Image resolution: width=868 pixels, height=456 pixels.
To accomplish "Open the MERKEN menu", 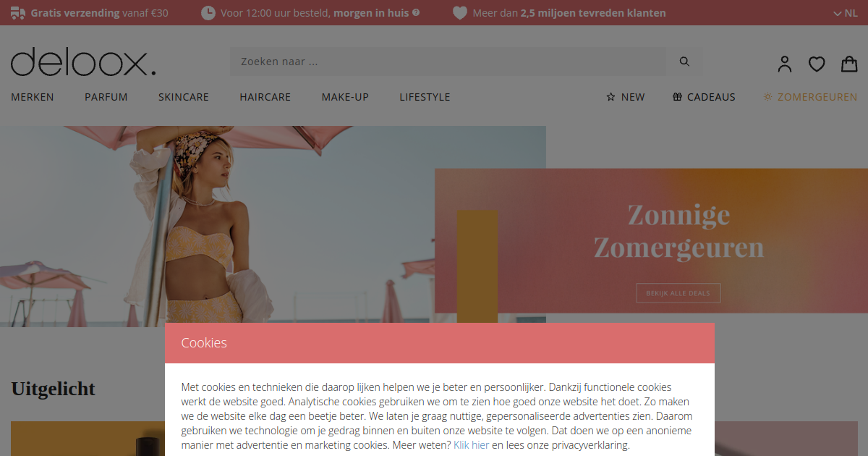I will (x=33, y=97).
